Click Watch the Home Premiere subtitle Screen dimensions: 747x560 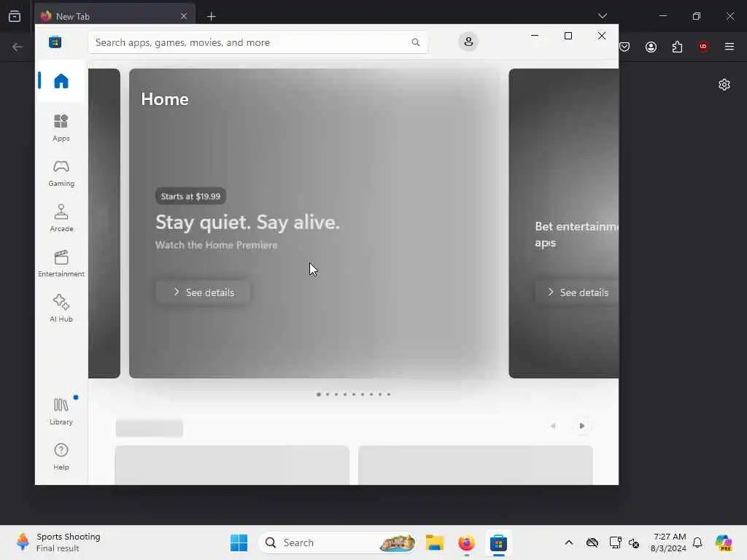click(x=216, y=245)
